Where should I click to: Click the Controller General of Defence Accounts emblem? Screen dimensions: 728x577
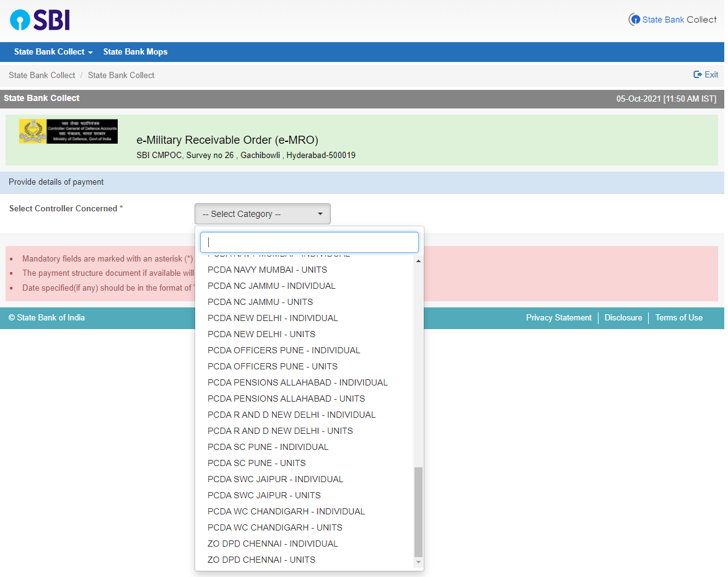[68, 131]
